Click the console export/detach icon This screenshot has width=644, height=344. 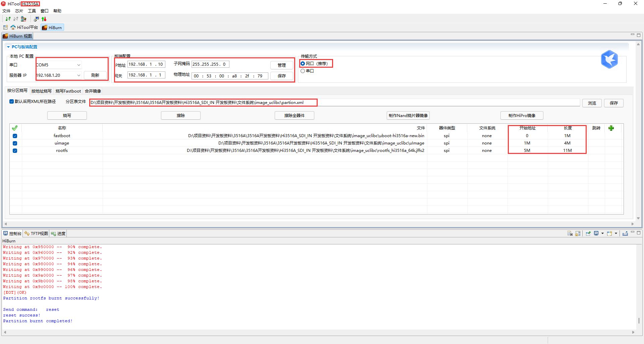click(x=625, y=233)
